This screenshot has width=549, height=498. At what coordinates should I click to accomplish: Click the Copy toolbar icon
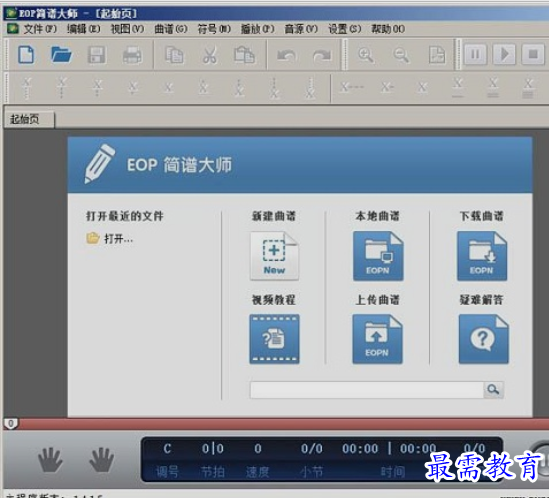(x=174, y=55)
